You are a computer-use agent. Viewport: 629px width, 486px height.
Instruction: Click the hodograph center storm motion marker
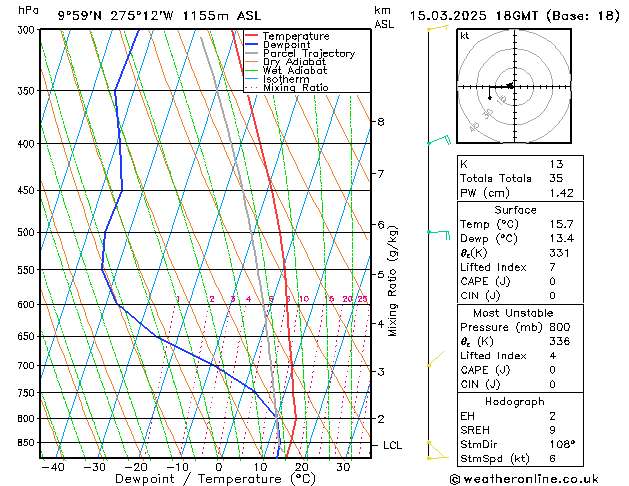[x=509, y=86]
